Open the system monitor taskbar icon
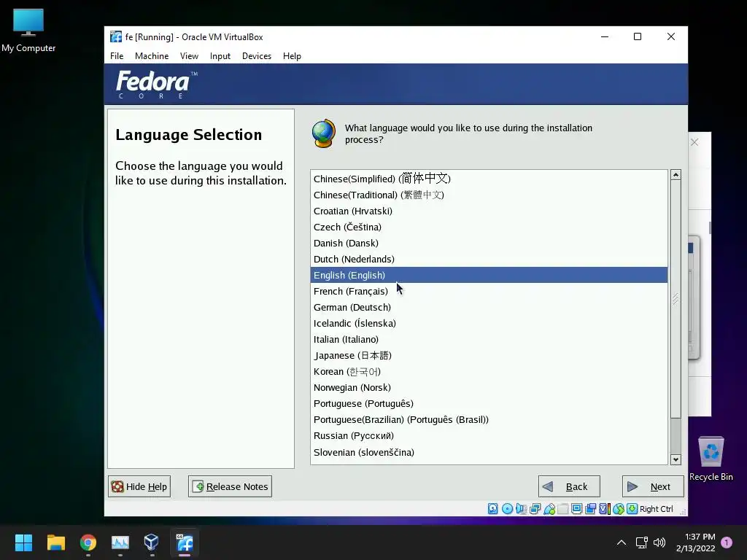 click(120, 542)
